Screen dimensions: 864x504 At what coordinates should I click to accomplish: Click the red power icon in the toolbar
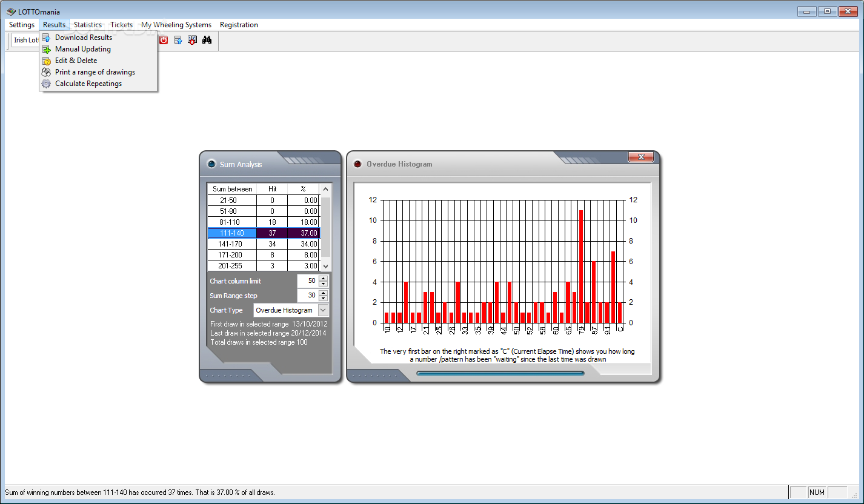coord(164,40)
